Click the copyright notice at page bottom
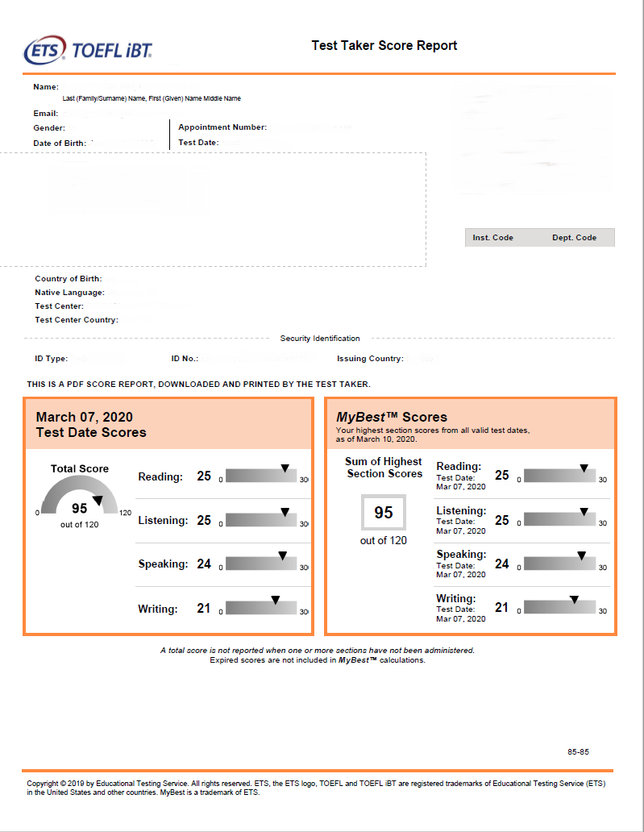 tap(316, 788)
